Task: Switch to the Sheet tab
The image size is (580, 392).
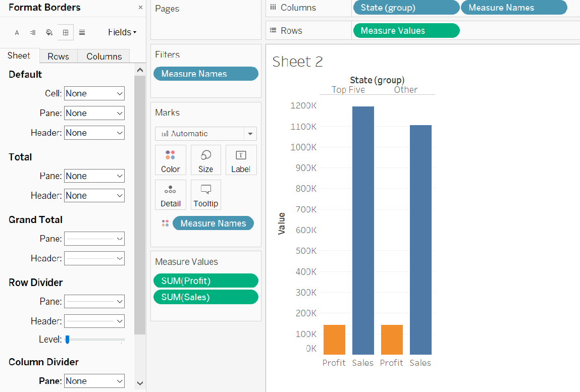Action: click(19, 55)
